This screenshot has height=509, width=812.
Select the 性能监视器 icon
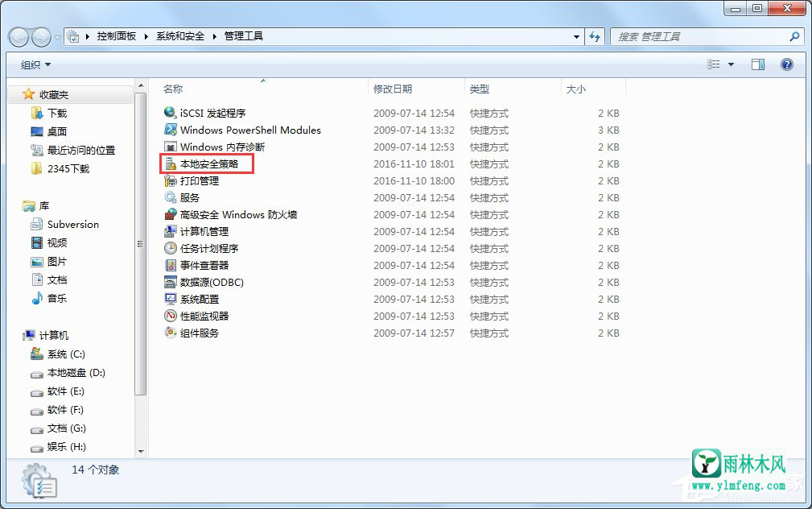(x=171, y=316)
